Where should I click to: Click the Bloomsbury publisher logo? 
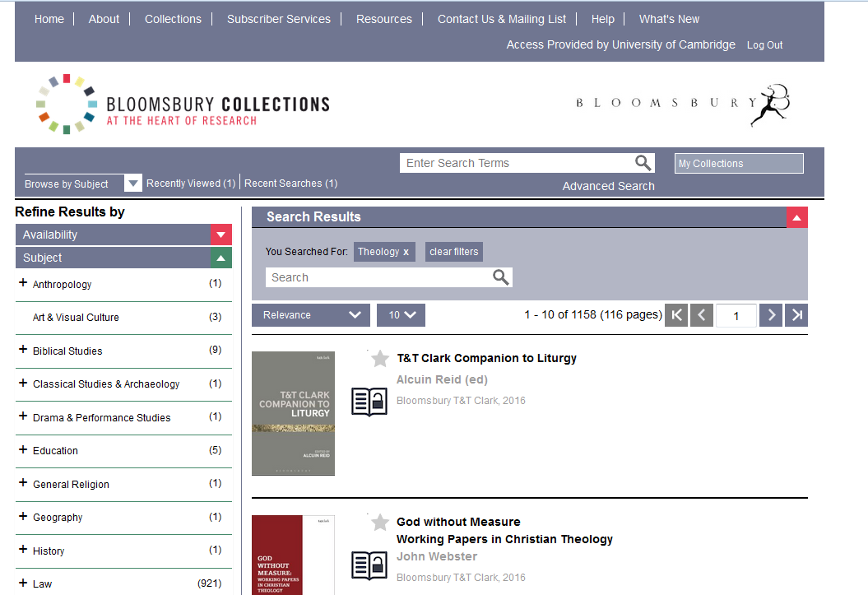[x=683, y=104]
